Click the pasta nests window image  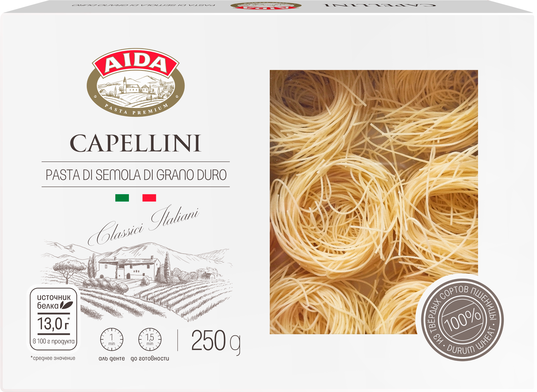(x=374, y=202)
